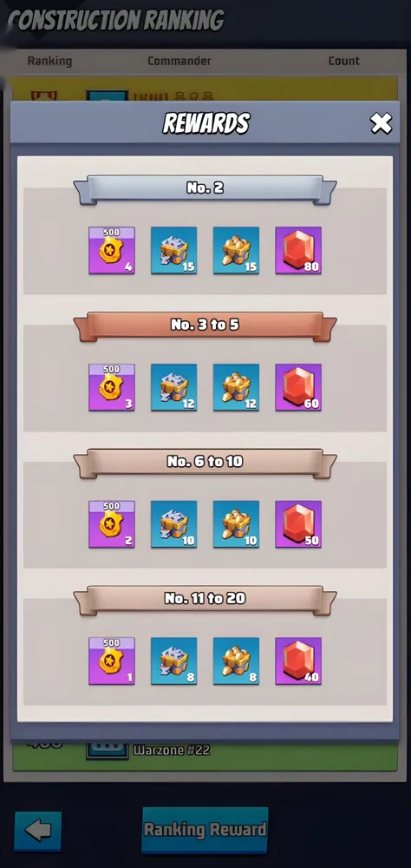Click the No. 11 to 20 rank banner

pos(205,600)
